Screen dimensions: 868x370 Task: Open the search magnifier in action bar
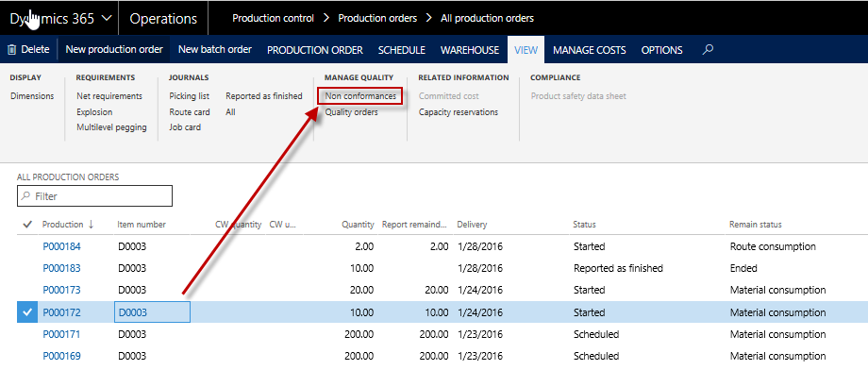[x=707, y=50]
